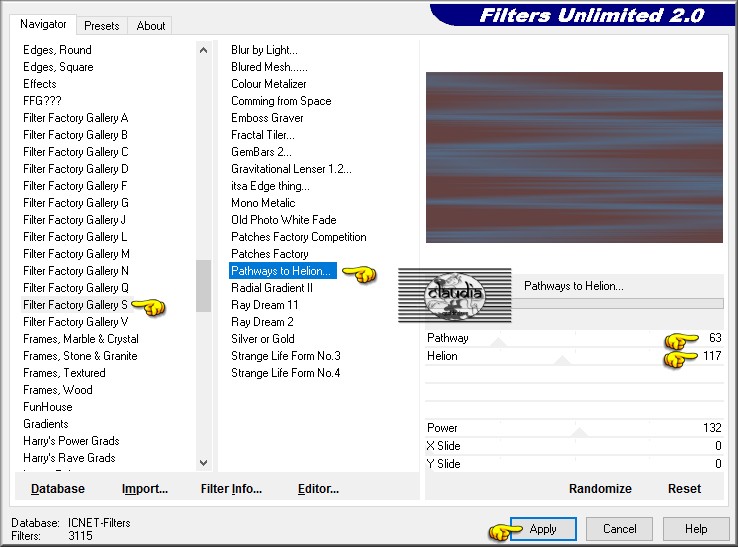Select Filter Factory Gallery G
Image resolution: width=738 pixels, height=547 pixels.
pos(76,202)
